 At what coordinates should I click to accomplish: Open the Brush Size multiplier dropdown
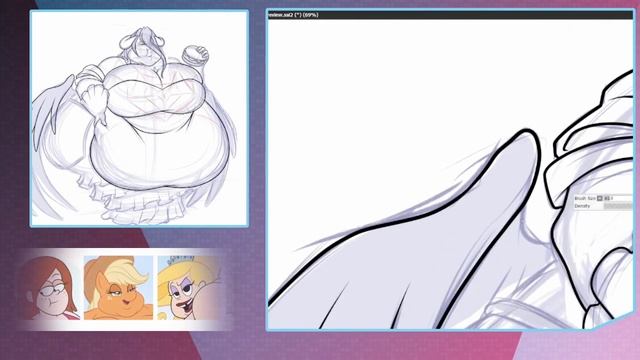pos(600,198)
